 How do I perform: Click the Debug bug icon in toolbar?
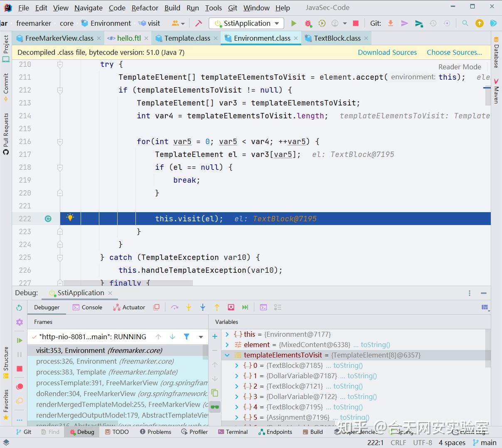pos(308,23)
